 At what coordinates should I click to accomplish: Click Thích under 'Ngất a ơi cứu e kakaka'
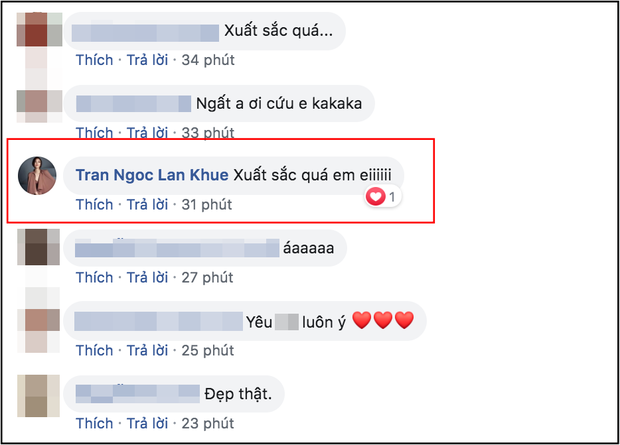tap(95, 133)
